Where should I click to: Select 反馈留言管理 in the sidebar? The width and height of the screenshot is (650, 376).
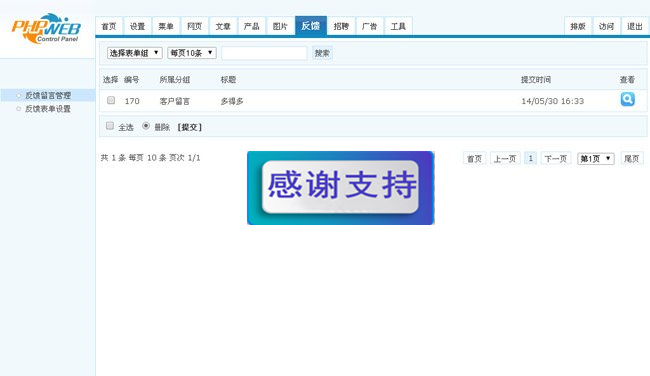[x=48, y=95]
